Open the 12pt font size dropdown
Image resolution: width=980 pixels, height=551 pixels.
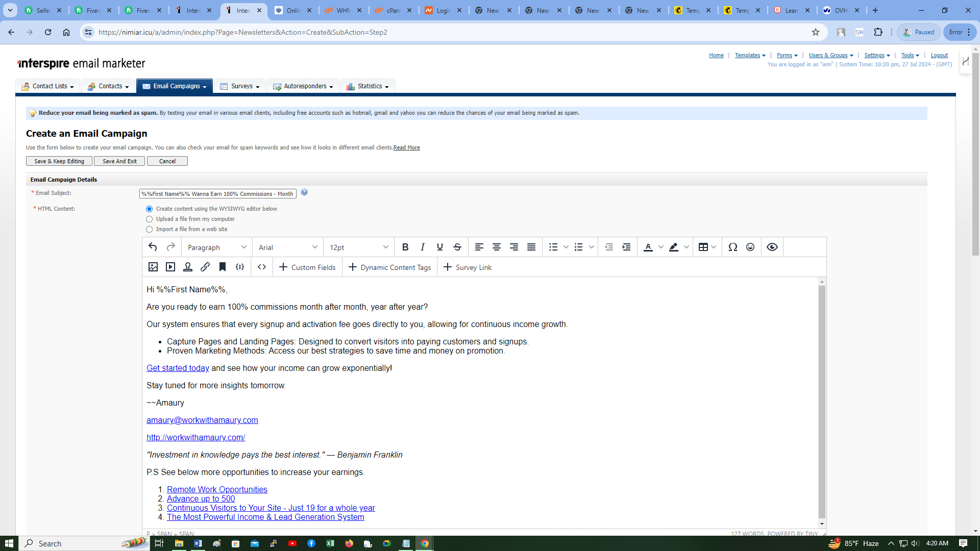coord(359,247)
